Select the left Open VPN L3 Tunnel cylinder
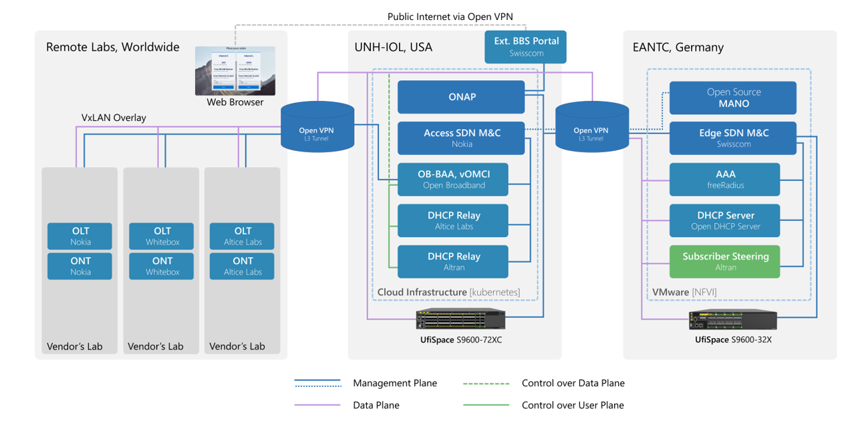868x431 pixels. (x=317, y=127)
